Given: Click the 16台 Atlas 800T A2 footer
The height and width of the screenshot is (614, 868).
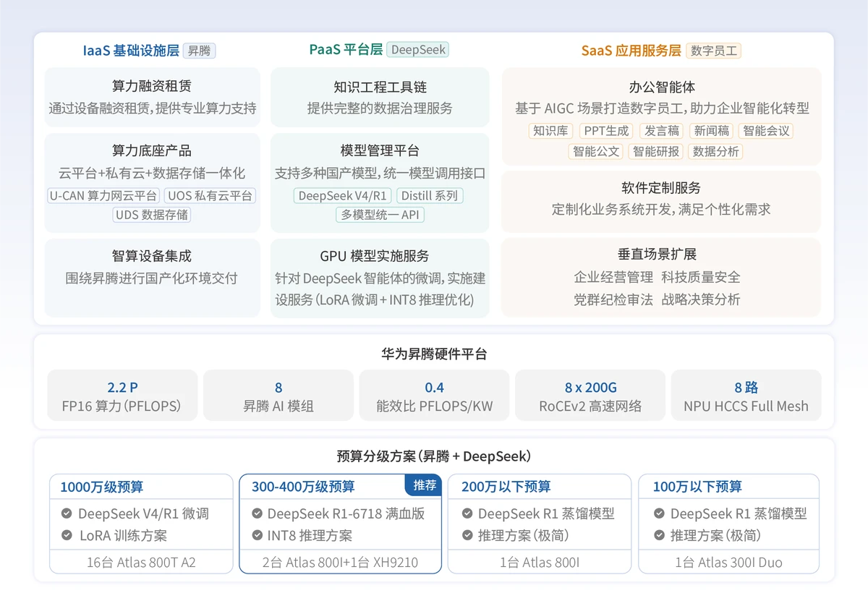Looking at the screenshot, I should [142, 563].
